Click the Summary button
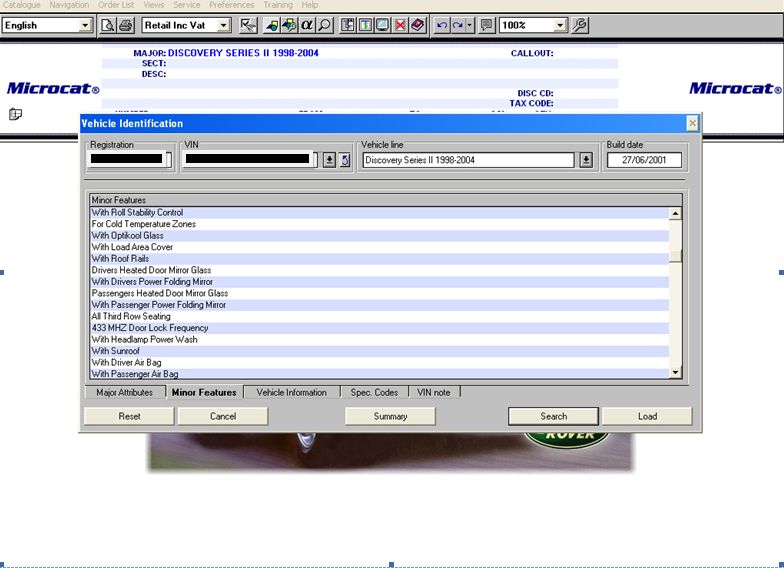 point(390,416)
